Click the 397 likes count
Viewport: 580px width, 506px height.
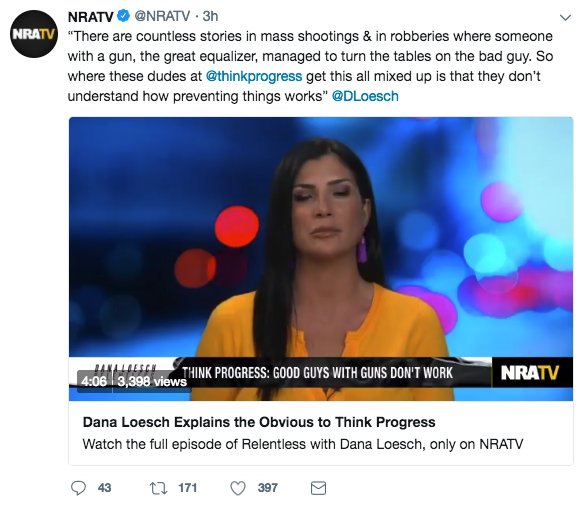coord(267,488)
